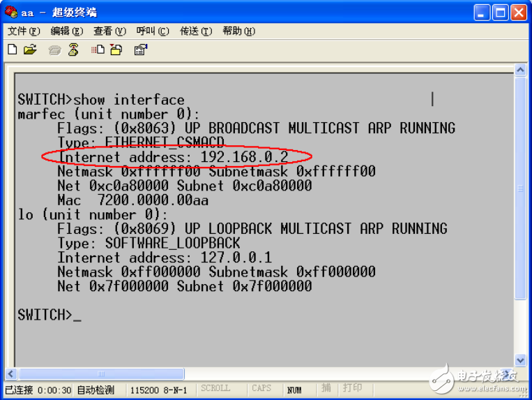Open the 呼叫(C) menu
Viewport: 532px width, 400px height.
153,31
